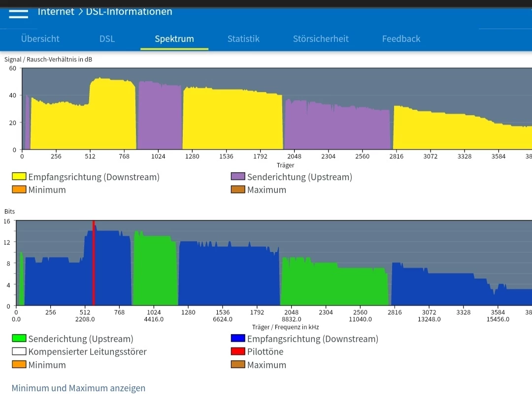Click the Minimum und Maximum anzeigen link

pos(78,388)
